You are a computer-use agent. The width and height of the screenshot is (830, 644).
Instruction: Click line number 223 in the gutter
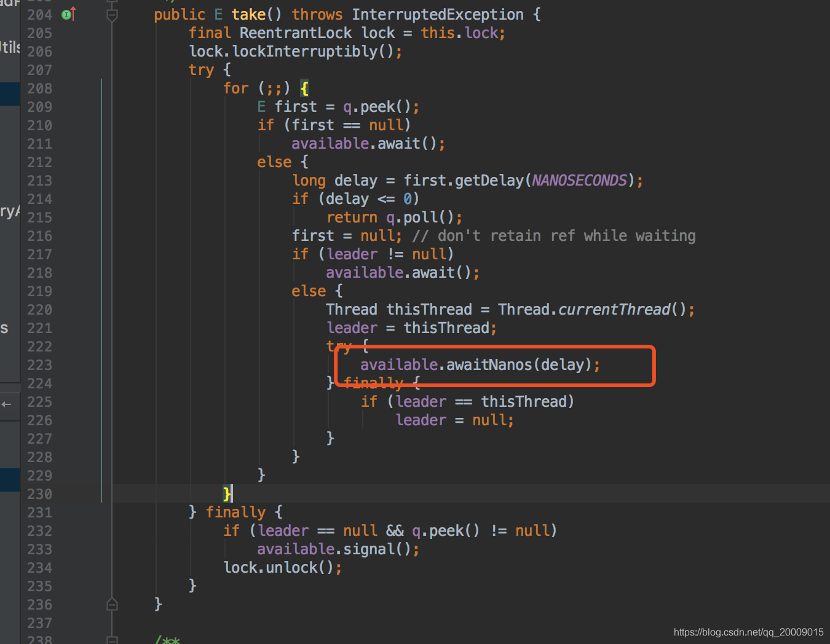[39, 365]
